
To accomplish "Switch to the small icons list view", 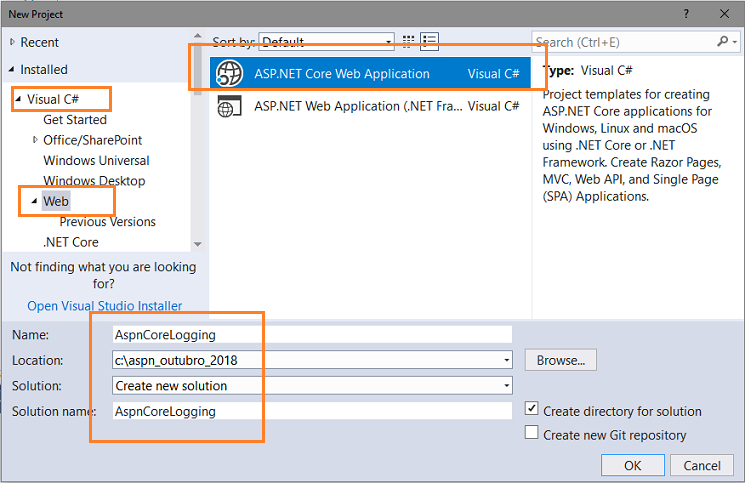I will pos(430,41).
